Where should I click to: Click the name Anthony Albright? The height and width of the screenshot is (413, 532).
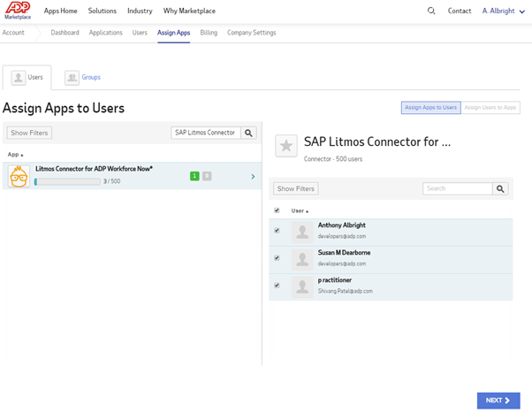click(x=342, y=226)
